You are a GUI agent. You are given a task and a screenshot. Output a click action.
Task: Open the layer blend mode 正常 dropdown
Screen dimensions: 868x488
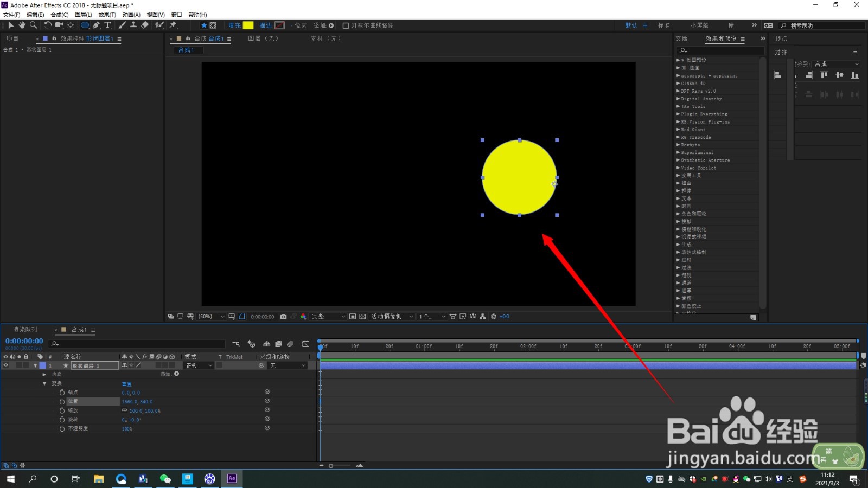199,365
